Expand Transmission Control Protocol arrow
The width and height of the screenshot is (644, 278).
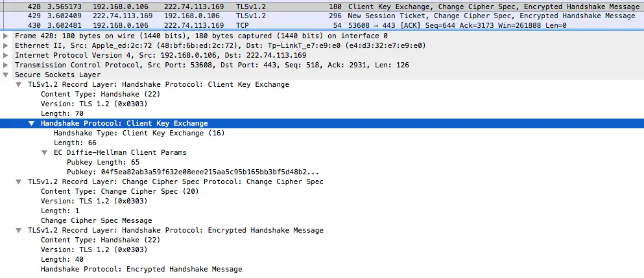5,65
